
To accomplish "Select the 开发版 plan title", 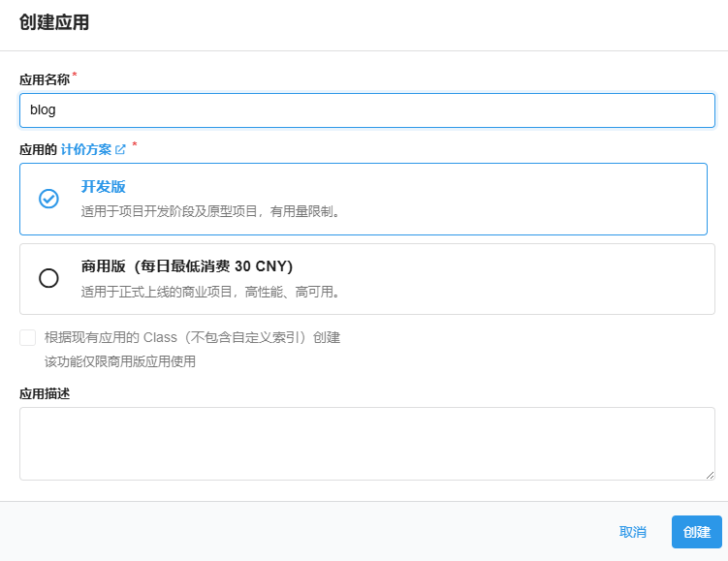I will click(x=104, y=187).
